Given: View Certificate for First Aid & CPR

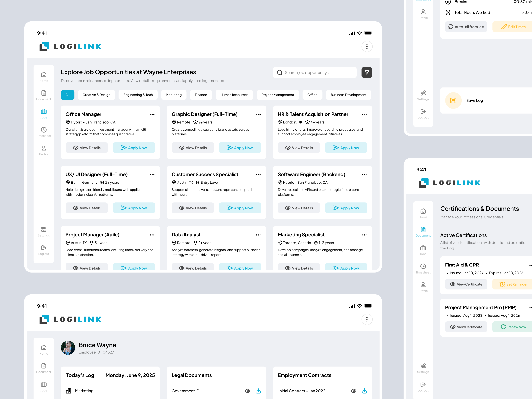Looking at the screenshot, I should (466, 284).
